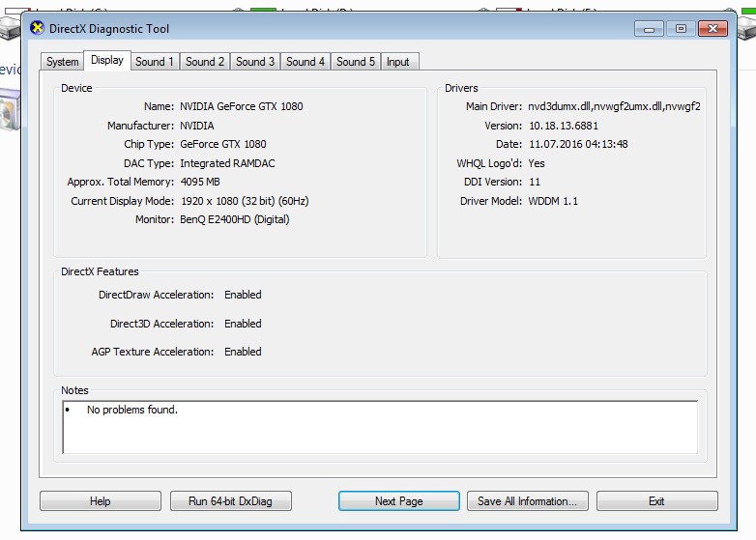The height and width of the screenshot is (540, 756).
Task: Click the Chip Type value 'GeForce GTX 1080'
Action: pos(222,144)
